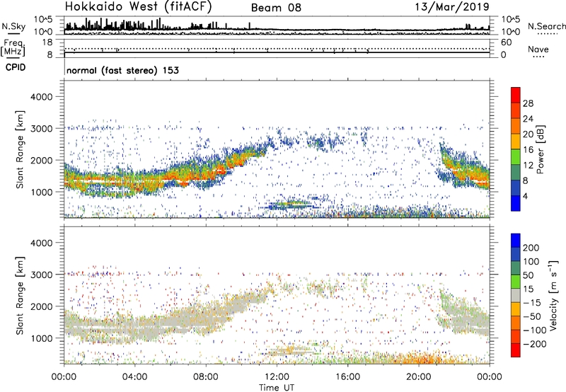Select the bright blue bottom power colorbar segment
This screenshot has height=392, width=566.
(516, 203)
